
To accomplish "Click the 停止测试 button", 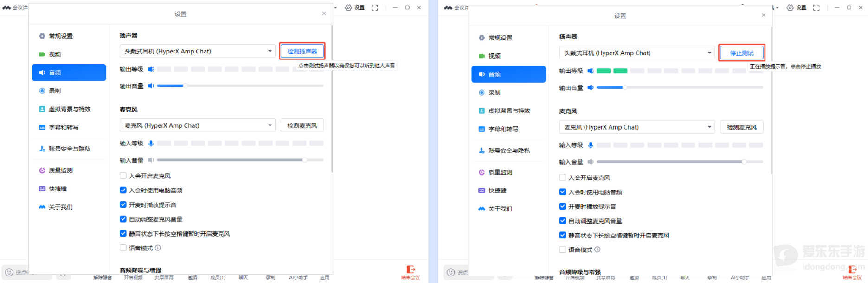I will click(x=742, y=53).
